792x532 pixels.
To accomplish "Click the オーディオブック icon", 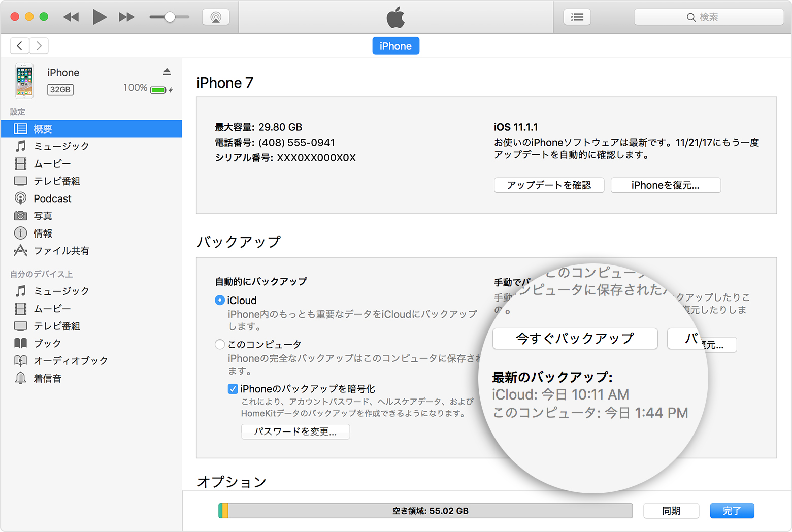I will click(x=20, y=361).
